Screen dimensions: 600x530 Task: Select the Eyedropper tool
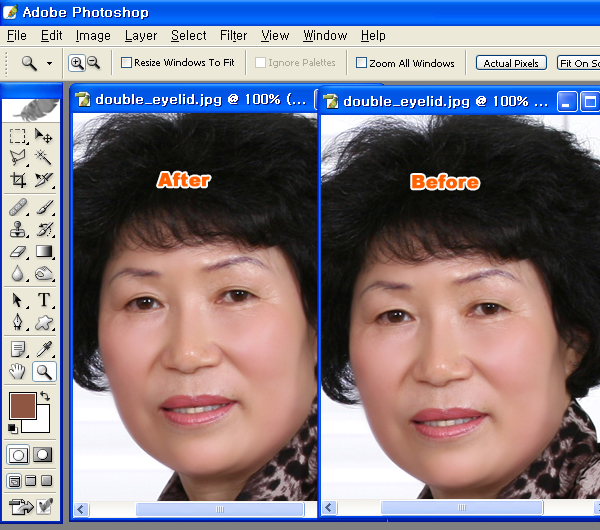click(x=43, y=349)
